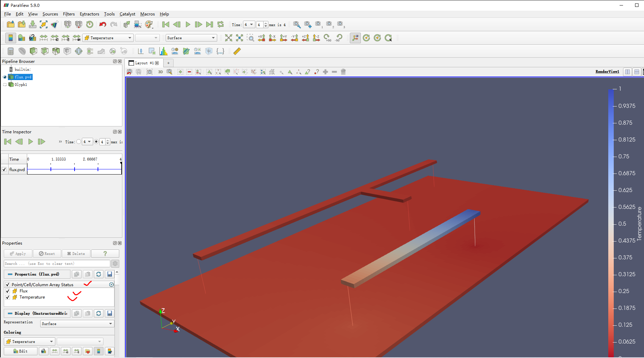This screenshot has height=358, width=644.
Task: Uncheck flux.pvd in Time Inspector
Action: point(4,169)
